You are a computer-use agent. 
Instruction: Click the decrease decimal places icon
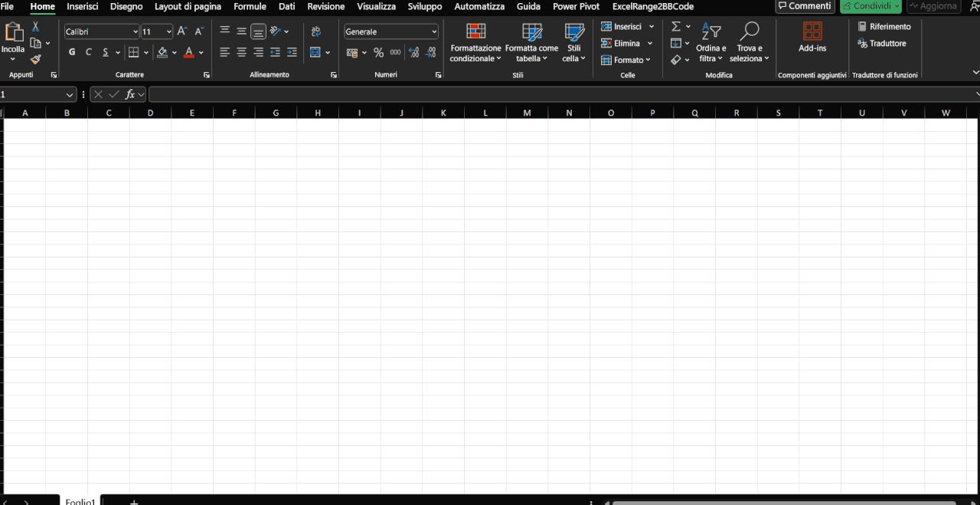tap(430, 52)
